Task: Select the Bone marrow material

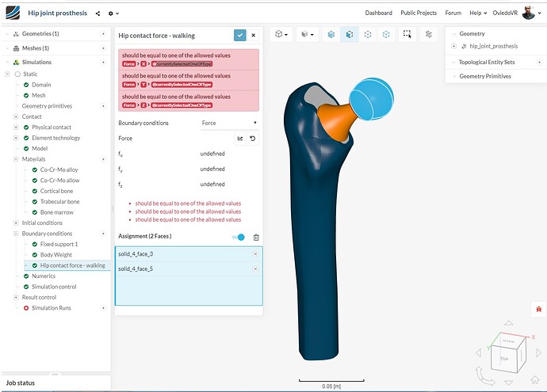Action: click(x=57, y=212)
